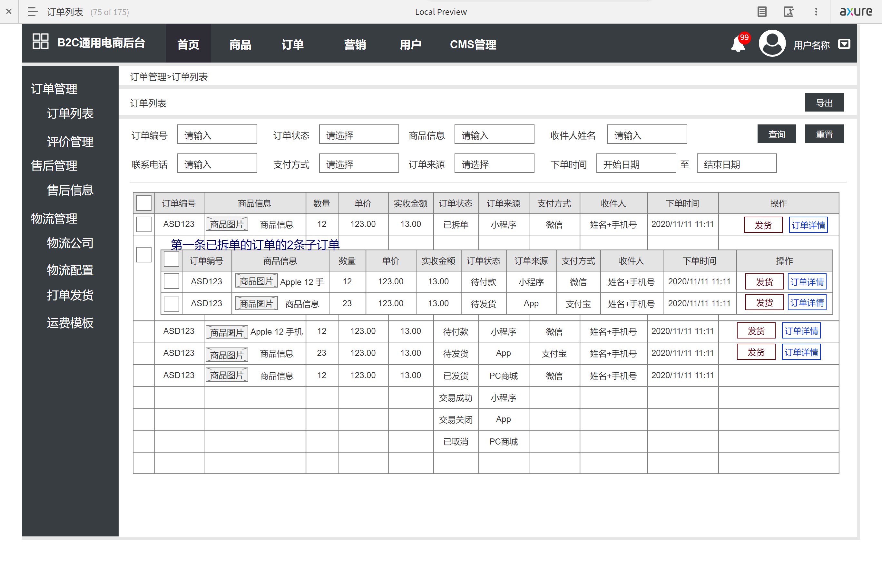Click 商品图片 thumbnail in the 已发货 row
882x588 pixels.
[227, 375]
